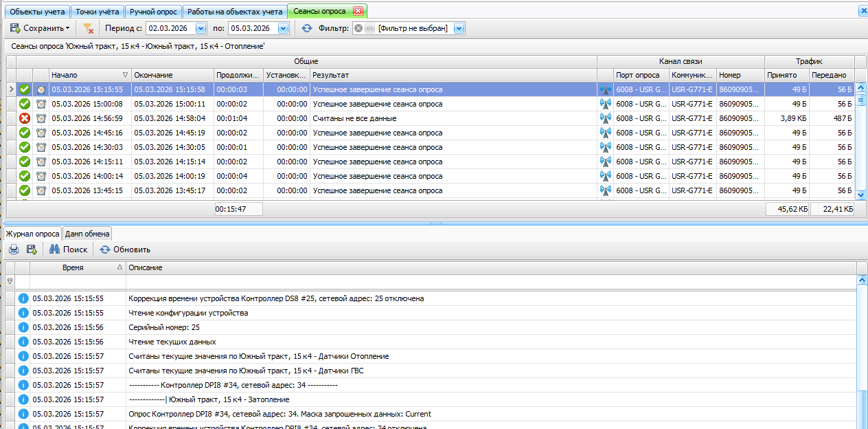
Task: Click the alarm clock icon on the 14:45:16 session
Action: [x=41, y=133]
